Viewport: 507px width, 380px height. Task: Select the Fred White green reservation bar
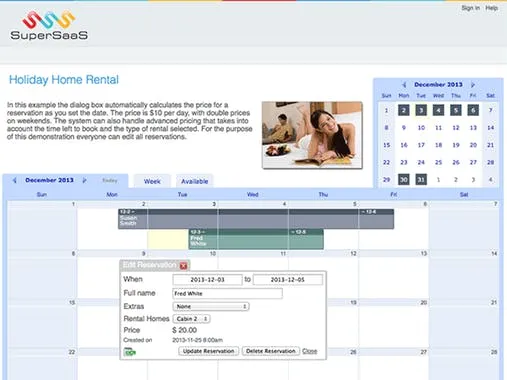(x=256, y=239)
